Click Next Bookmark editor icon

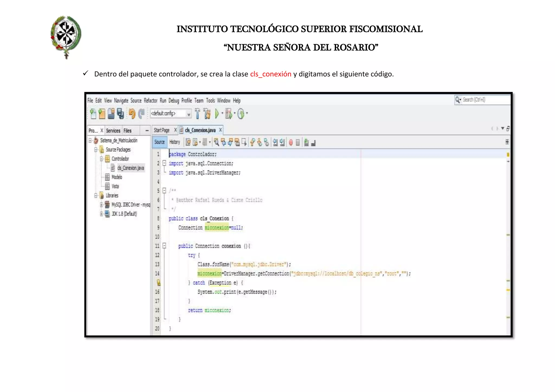[260, 142]
